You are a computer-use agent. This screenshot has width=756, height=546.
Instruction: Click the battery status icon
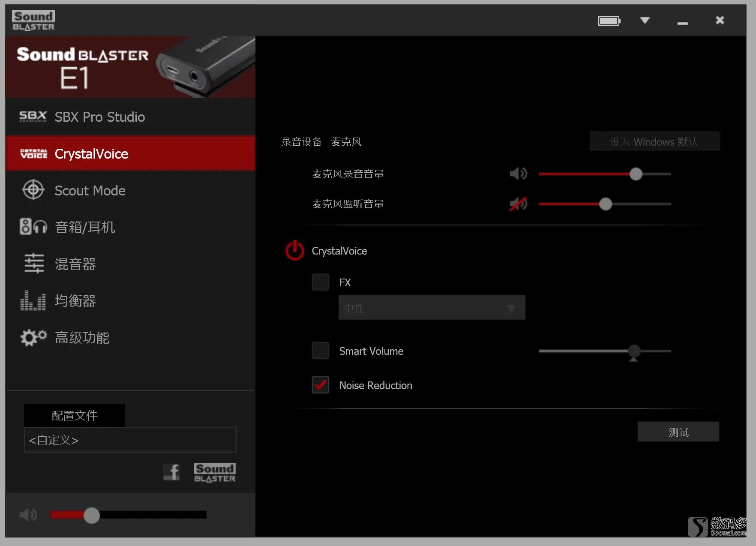click(x=609, y=21)
